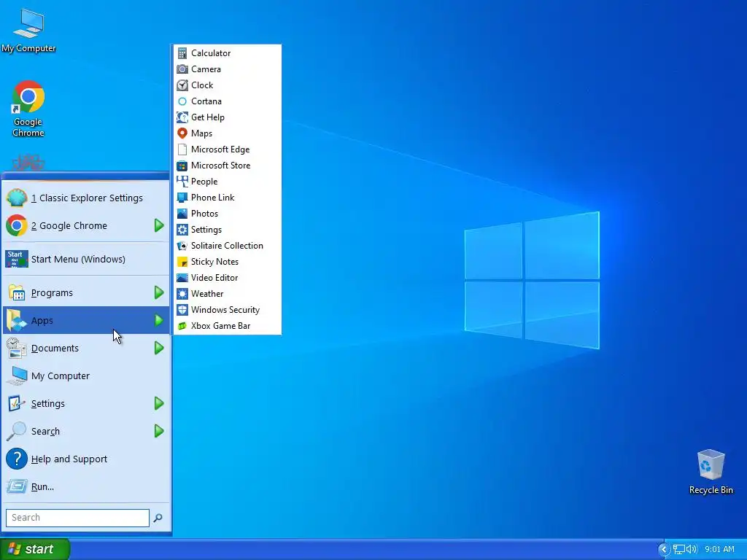Click the Help and Support label

point(69,459)
